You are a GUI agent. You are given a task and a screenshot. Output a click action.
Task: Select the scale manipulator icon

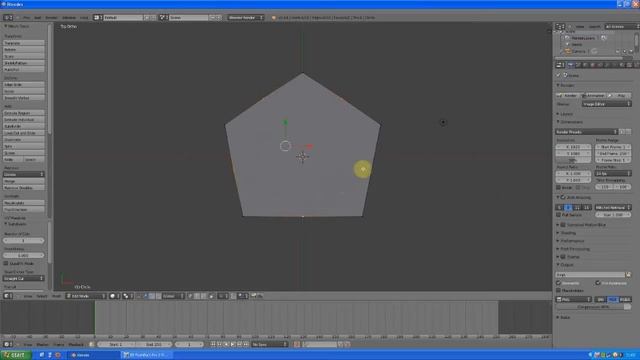point(158,296)
